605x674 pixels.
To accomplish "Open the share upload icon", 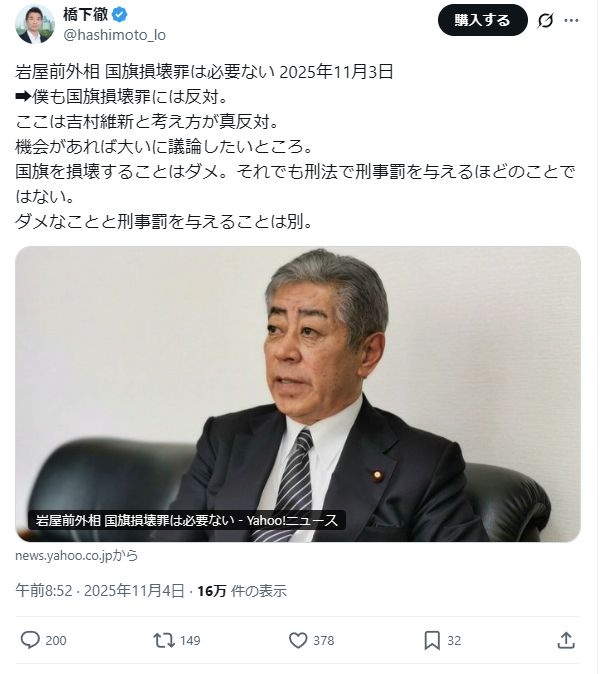I will coord(566,640).
